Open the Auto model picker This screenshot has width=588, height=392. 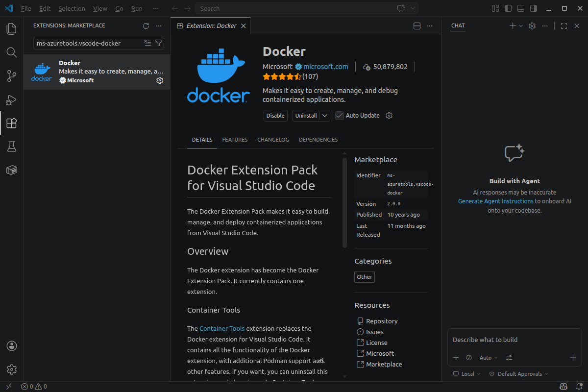[x=489, y=358]
